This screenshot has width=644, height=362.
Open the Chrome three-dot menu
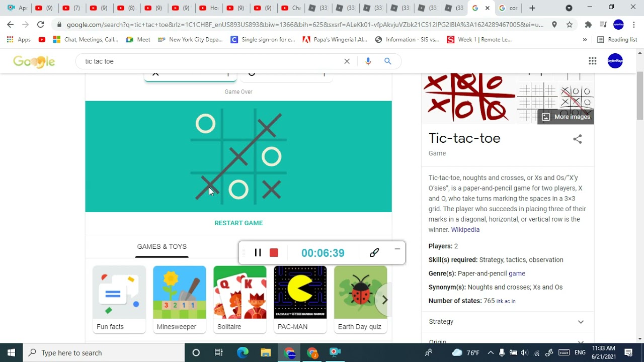[633, 25]
